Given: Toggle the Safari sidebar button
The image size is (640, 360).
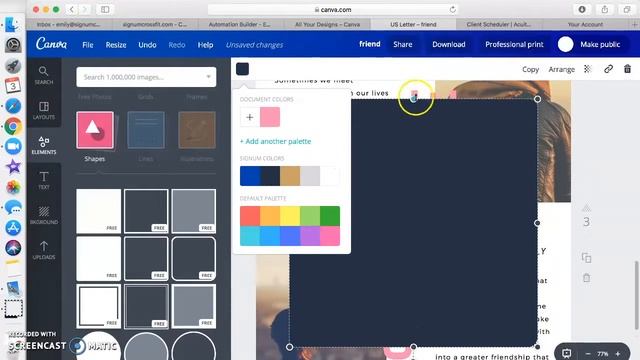Looking at the screenshot, I should tap(105, 9).
